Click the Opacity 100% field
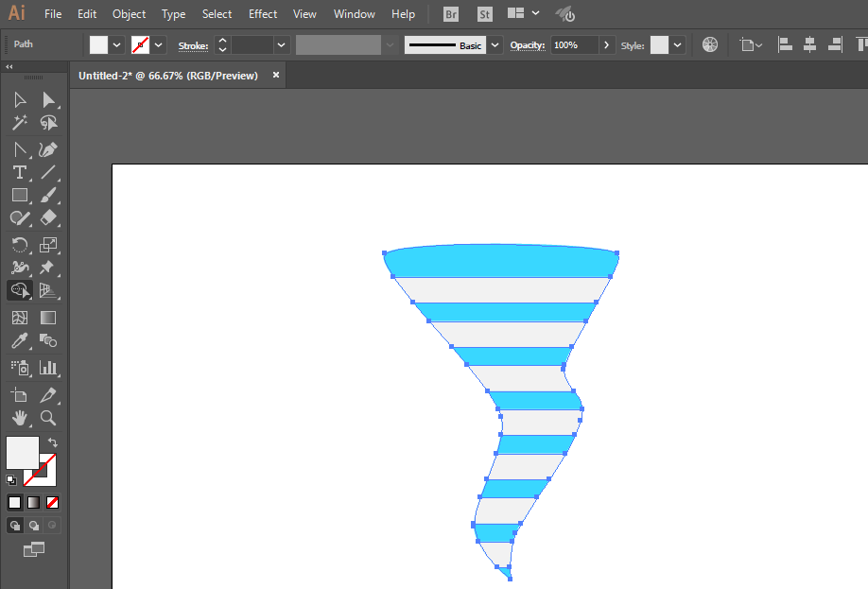The width and height of the screenshot is (868, 589). tap(574, 45)
